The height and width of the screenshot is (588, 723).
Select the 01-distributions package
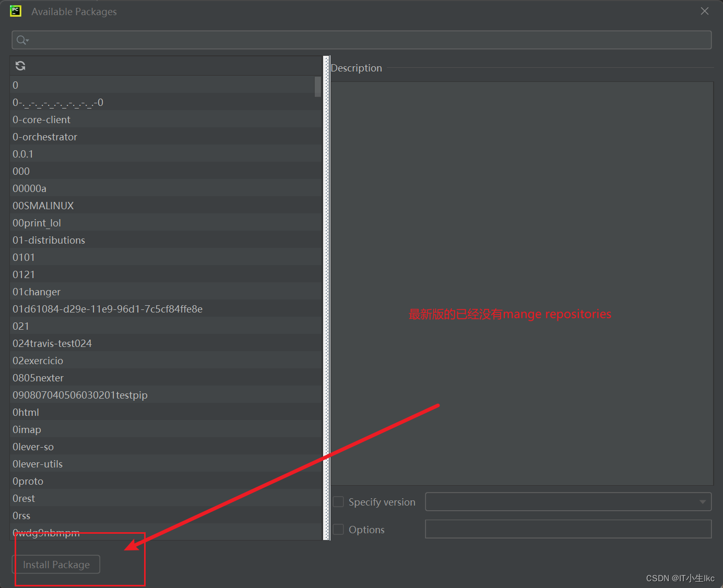(49, 240)
